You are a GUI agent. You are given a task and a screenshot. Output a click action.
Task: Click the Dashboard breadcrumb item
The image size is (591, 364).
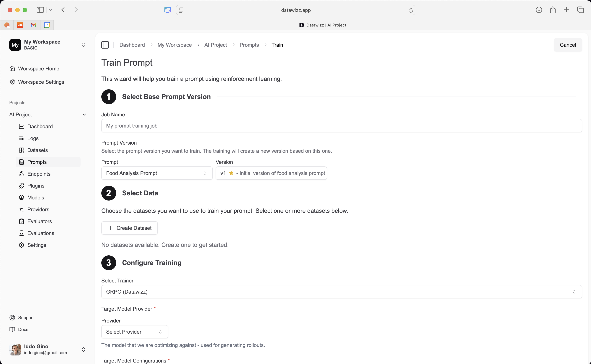click(x=132, y=45)
